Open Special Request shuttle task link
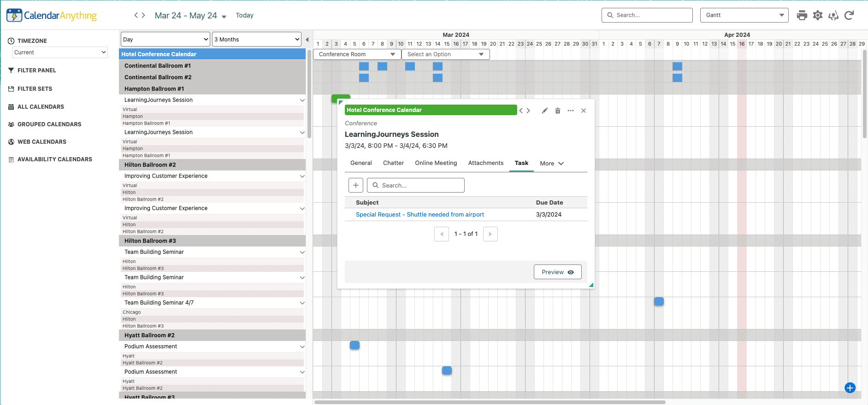Screen dimensions: 868x405 419,215
